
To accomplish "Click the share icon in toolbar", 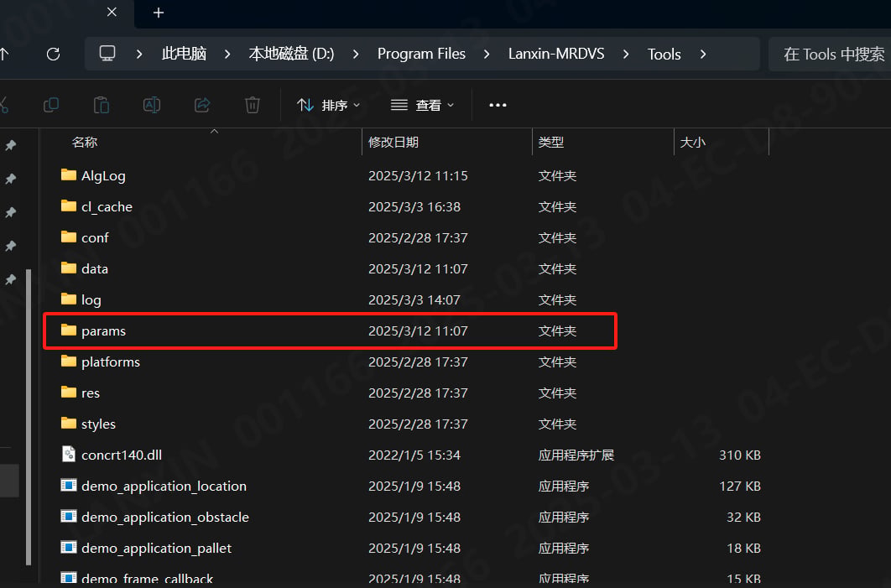I will click(202, 105).
